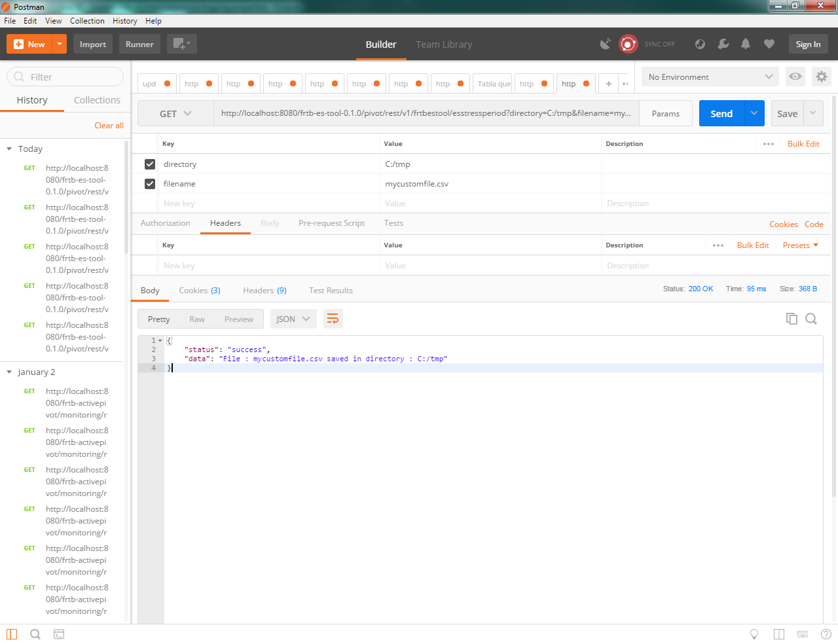Search within the response body

tap(811, 319)
